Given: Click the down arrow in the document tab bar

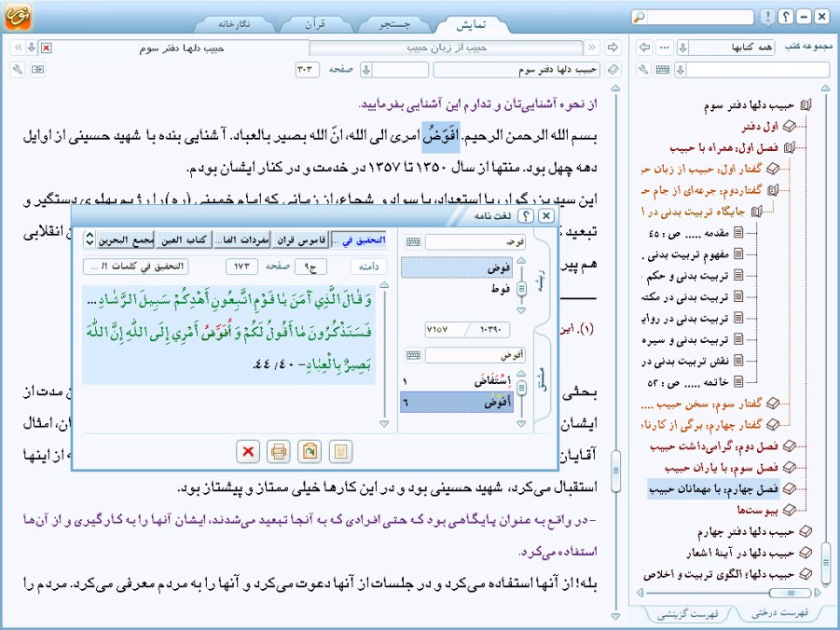Looking at the screenshot, I should [32, 48].
